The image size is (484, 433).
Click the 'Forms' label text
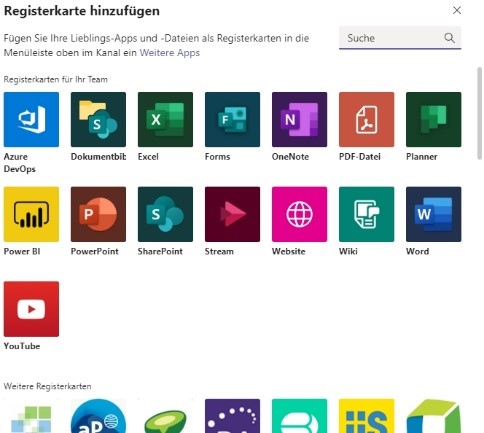(217, 157)
